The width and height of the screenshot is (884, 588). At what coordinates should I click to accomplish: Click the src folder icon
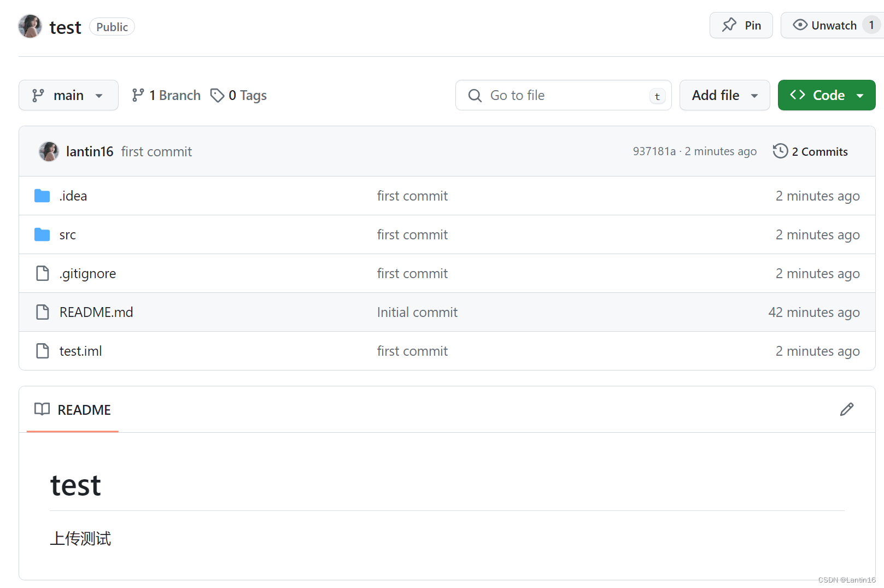[x=42, y=234]
